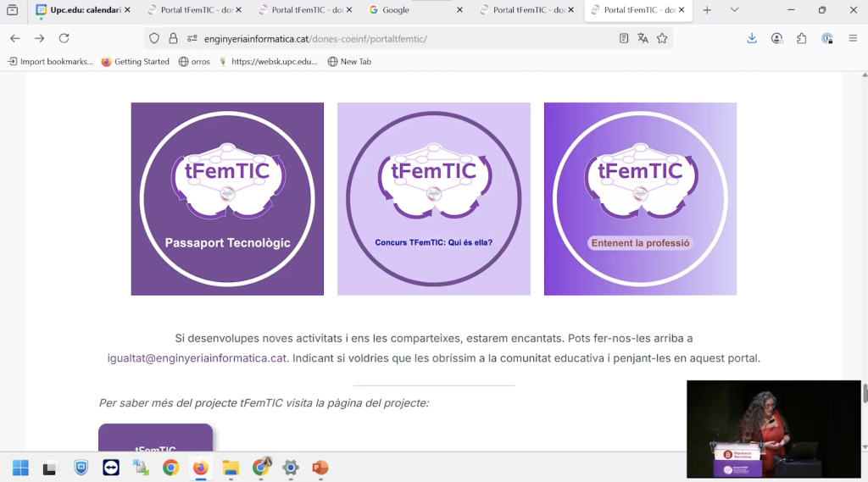This screenshot has height=482, width=868.
Task: Go back to the previous page
Action: tap(15, 38)
